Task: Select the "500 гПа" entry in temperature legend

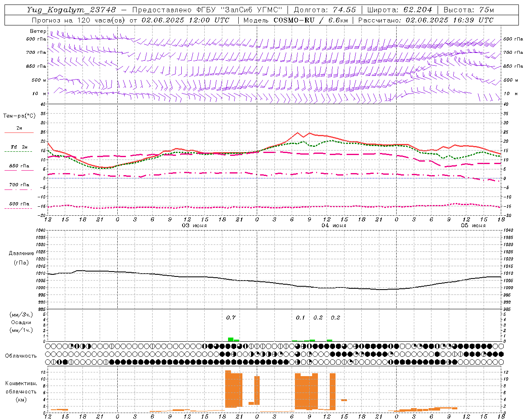Action: [19, 204]
